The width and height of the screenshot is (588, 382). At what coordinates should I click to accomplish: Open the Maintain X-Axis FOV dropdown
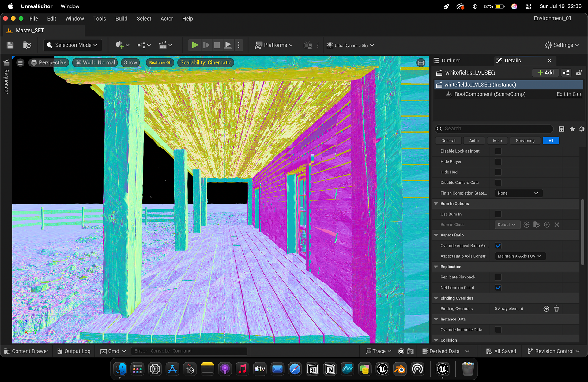[520, 256]
